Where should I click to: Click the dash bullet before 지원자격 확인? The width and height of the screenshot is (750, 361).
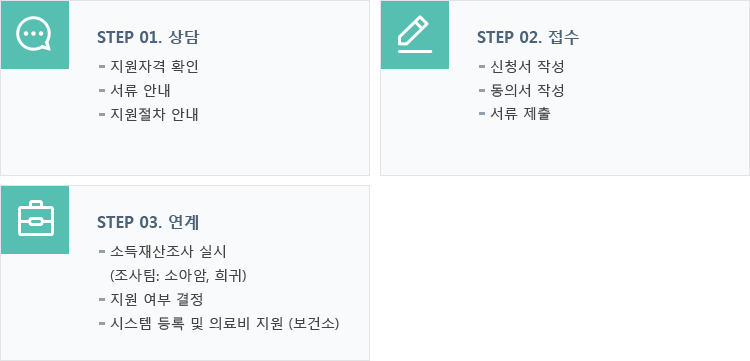coord(102,66)
